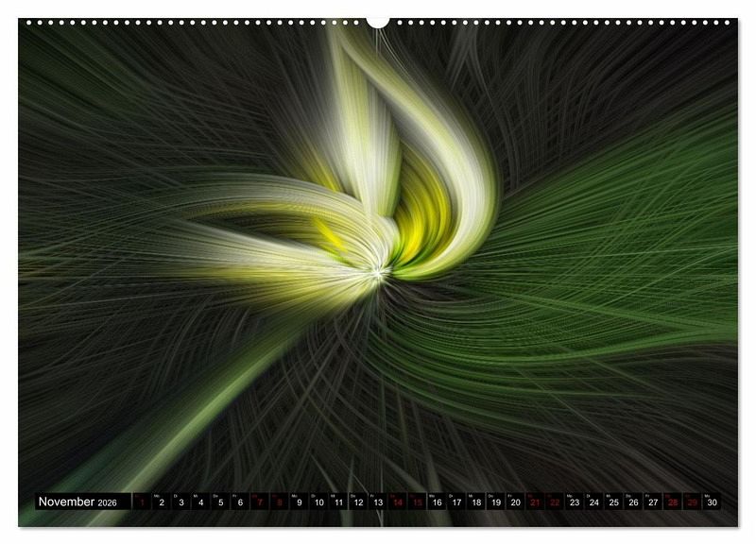Click the hanging hole notch at top center

click(378, 21)
